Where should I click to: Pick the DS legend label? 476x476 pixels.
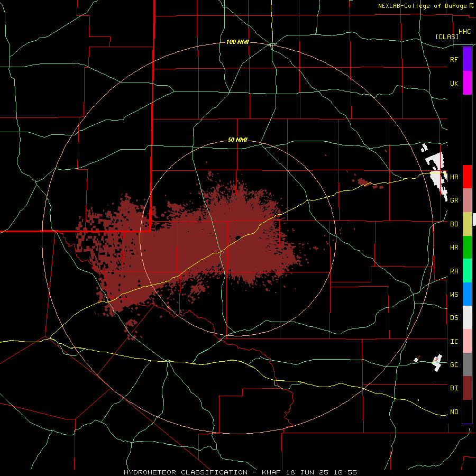(454, 318)
